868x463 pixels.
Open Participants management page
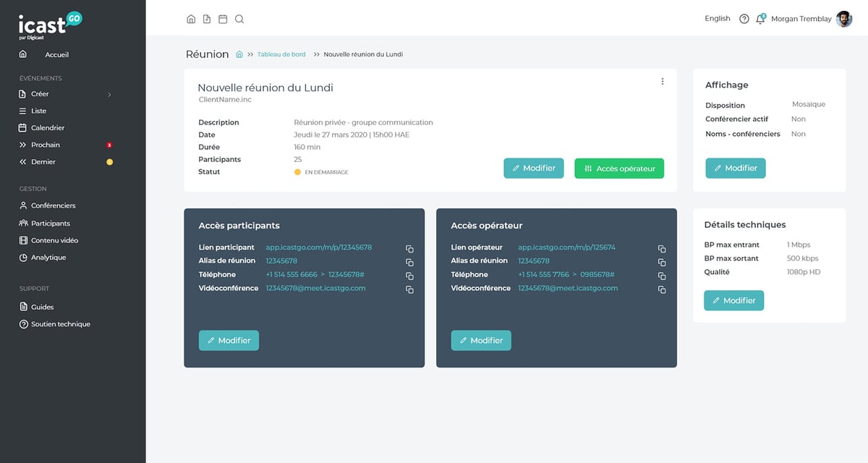tap(51, 224)
